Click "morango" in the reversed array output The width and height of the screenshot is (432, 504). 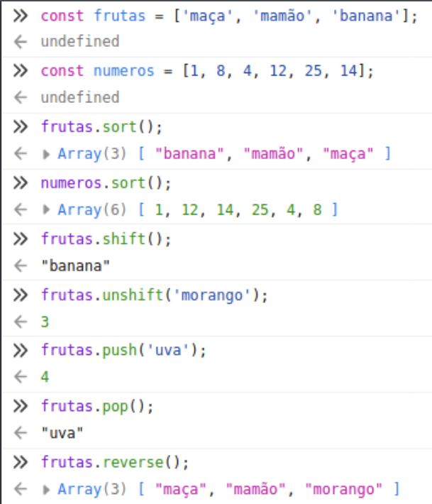(x=342, y=489)
